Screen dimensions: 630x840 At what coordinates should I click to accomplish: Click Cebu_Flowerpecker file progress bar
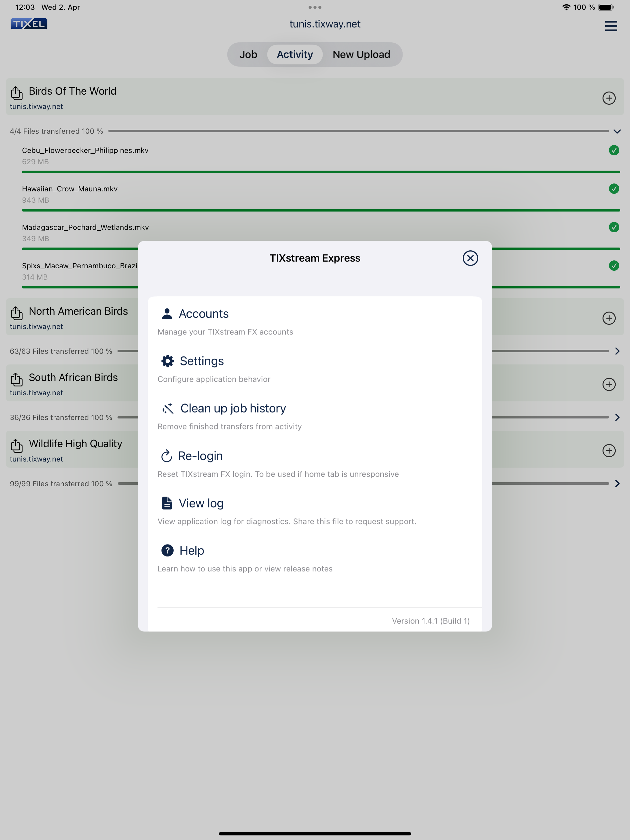click(321, 172)
